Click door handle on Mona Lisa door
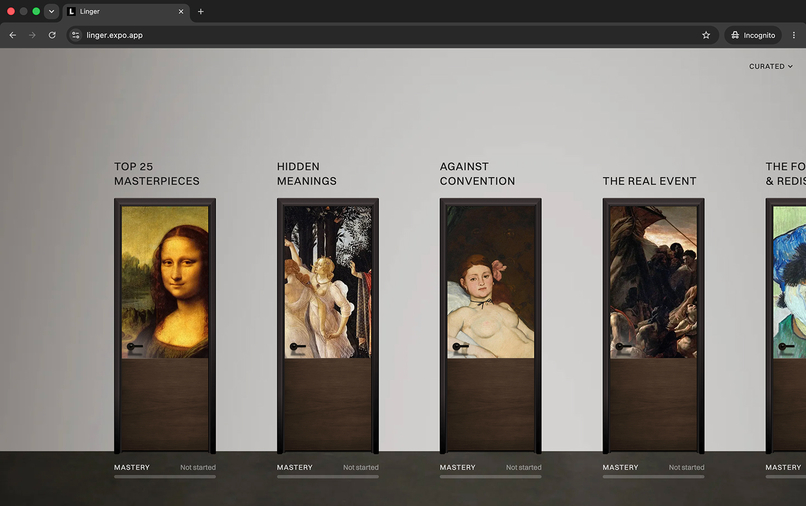806x506 pixels. [x=135, y=347]
